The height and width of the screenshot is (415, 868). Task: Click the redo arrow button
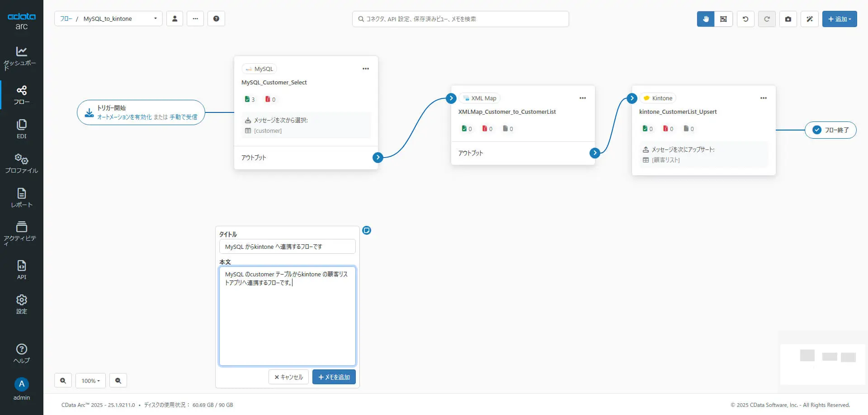coord(767,19)
